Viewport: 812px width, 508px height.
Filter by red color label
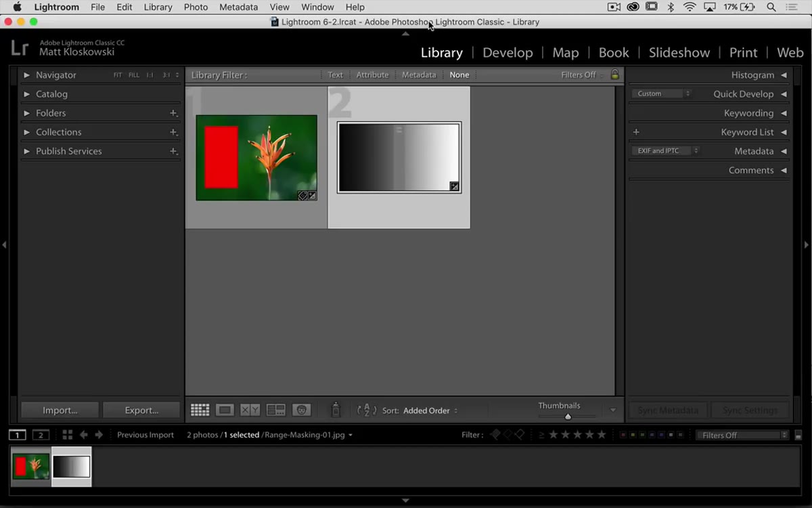tap(623, 435)
